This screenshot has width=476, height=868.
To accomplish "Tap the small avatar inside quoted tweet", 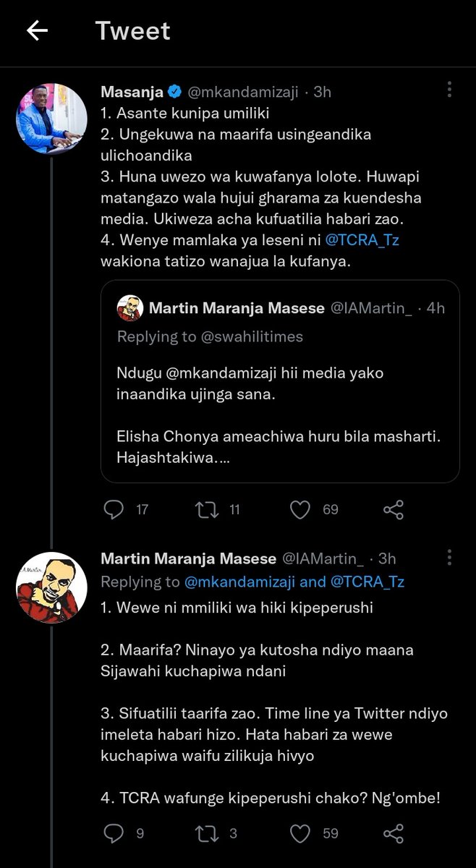I will point(129,308).
